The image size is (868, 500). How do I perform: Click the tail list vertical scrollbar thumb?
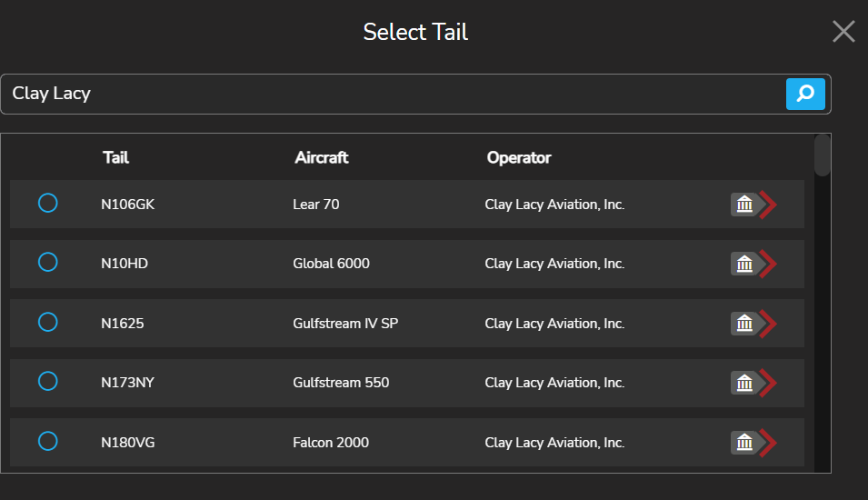click(x=823, y=155)
